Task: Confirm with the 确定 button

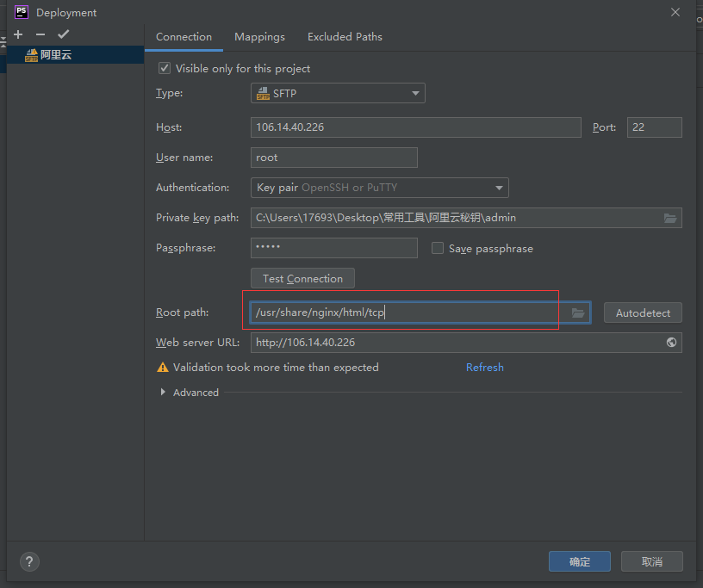Action: [580, 561]
